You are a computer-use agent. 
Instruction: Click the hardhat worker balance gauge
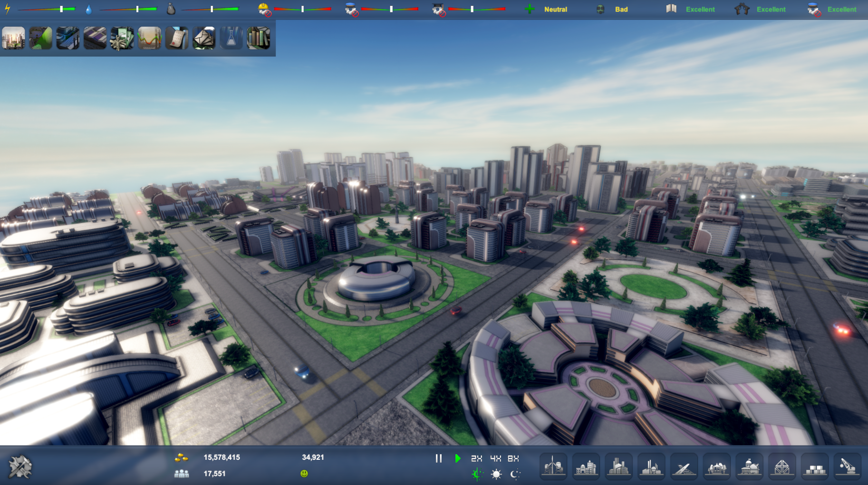(x=302, y=9)
